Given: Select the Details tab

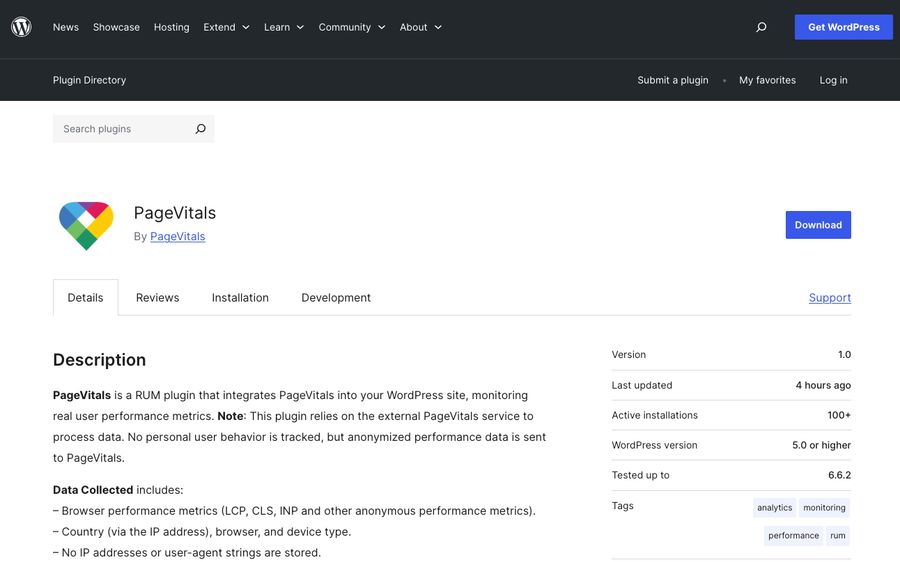Looking at the screenshot, I should [86, 297].
